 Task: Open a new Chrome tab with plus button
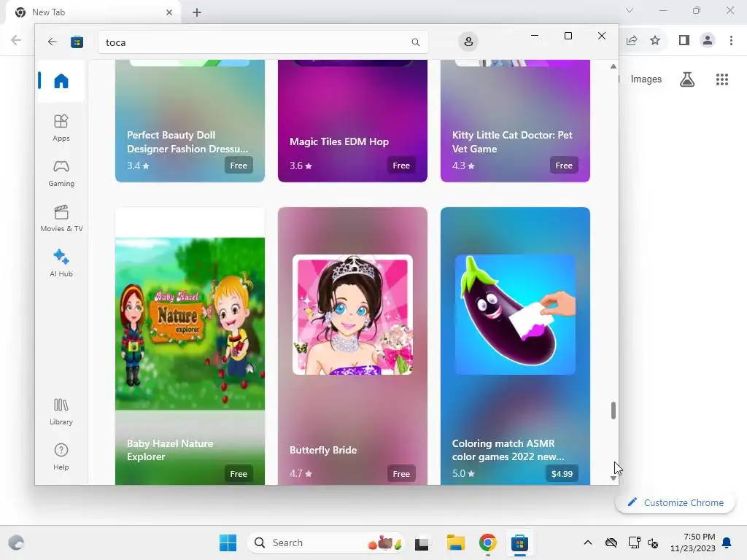click(197, 12)
